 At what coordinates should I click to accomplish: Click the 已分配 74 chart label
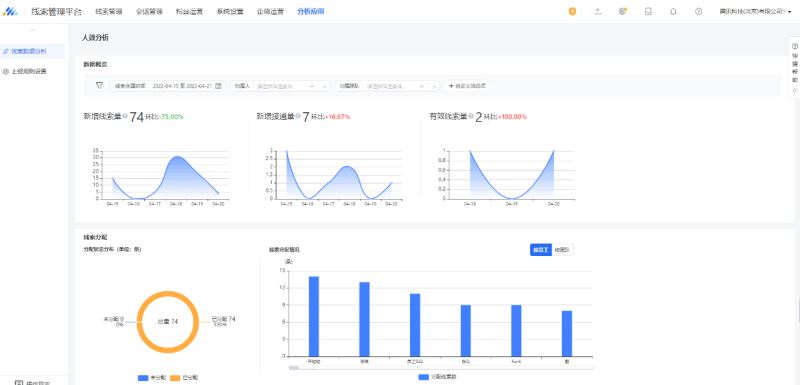coord(223,319)
